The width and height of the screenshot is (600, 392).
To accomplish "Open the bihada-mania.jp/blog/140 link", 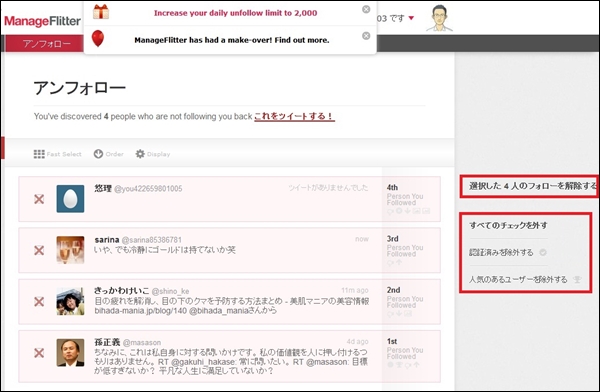I will point(140,310).
